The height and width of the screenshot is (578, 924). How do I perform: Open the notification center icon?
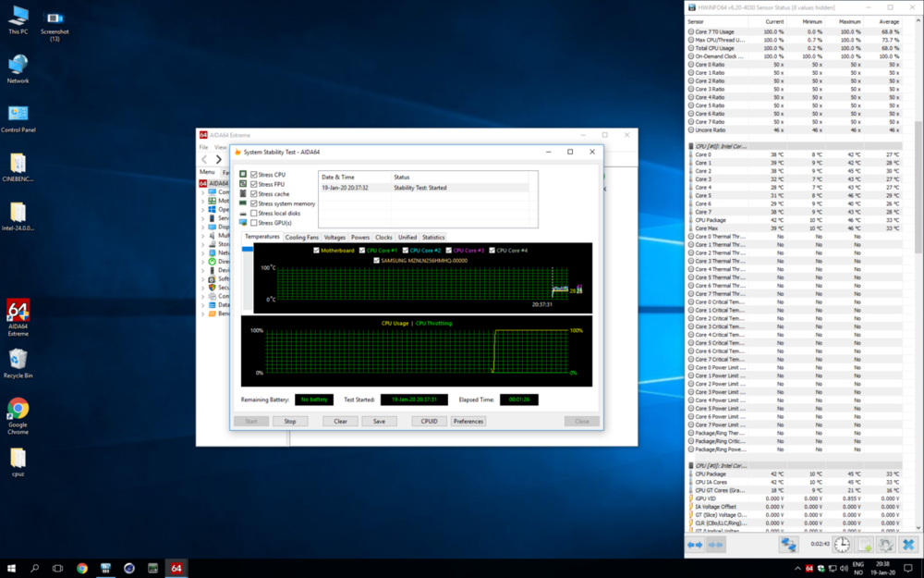click(908, 569)
